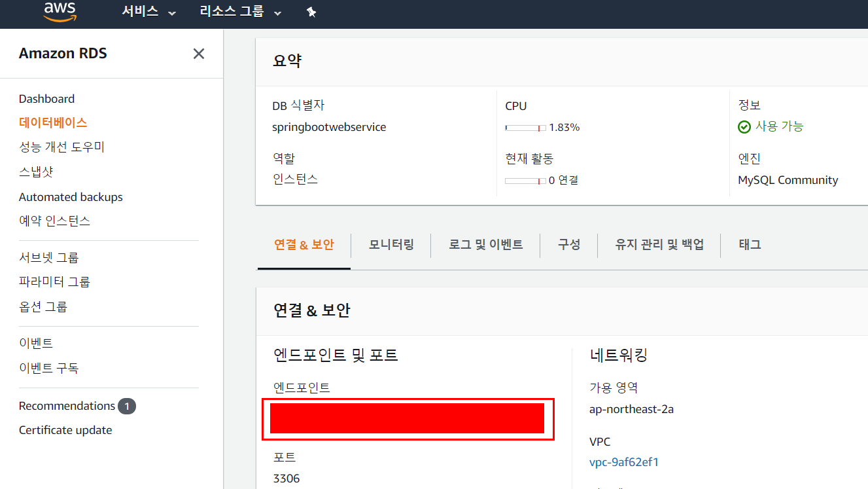
Task: Open Certificate update page
Action: [x=65, y=430]
